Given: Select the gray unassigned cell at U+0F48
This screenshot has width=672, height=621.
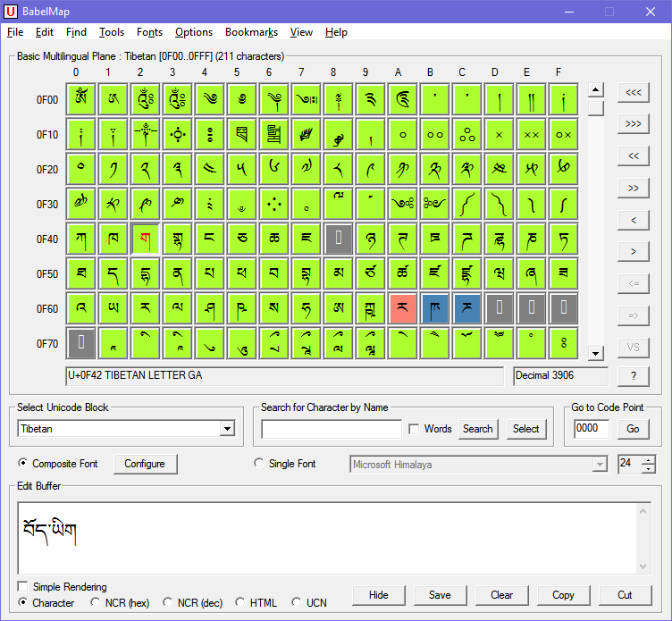Looking at the screenshot, I should click(338, 239).
